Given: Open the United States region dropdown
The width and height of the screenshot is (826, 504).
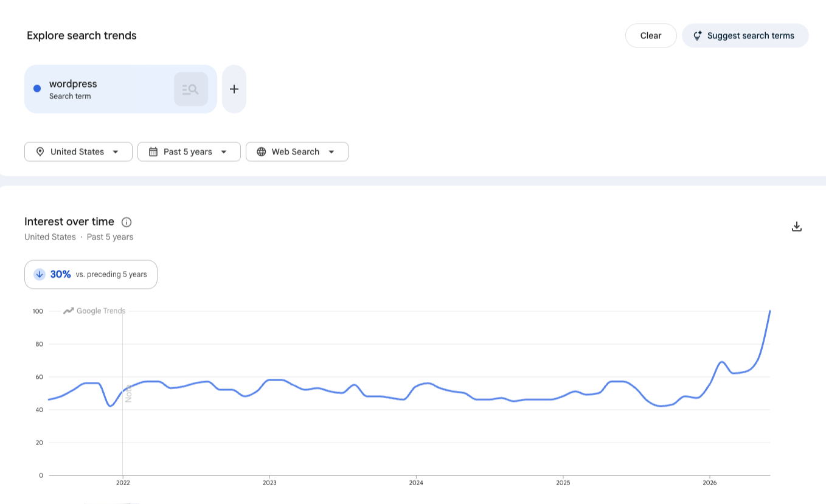Looking at the screenshot, I should 78,152.
